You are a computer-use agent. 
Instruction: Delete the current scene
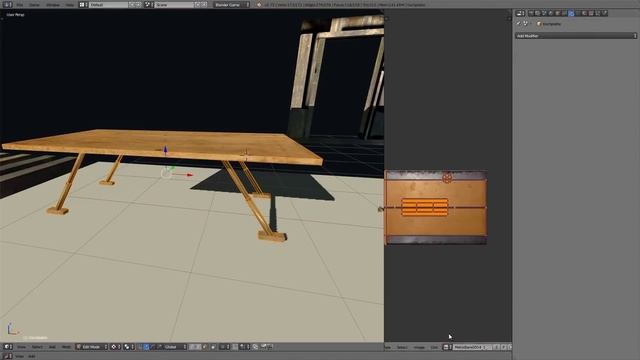204,4
